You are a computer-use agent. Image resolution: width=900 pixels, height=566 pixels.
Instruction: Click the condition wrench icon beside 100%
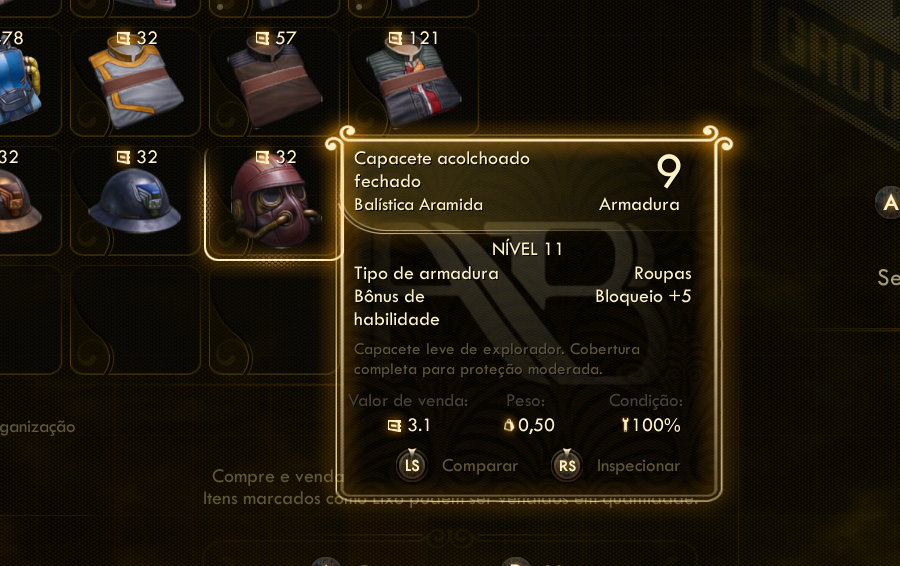tap(625, 425)
